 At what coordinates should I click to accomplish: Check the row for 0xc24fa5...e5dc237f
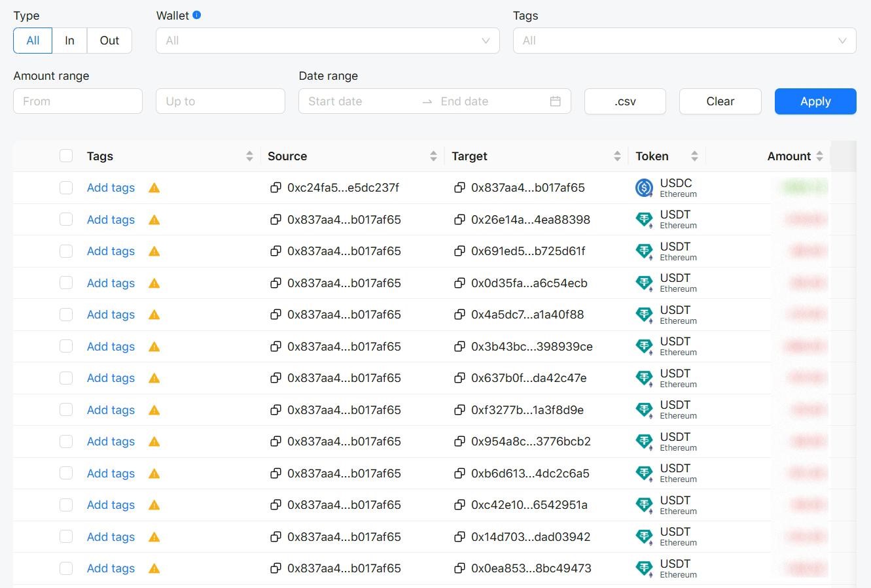66,188
